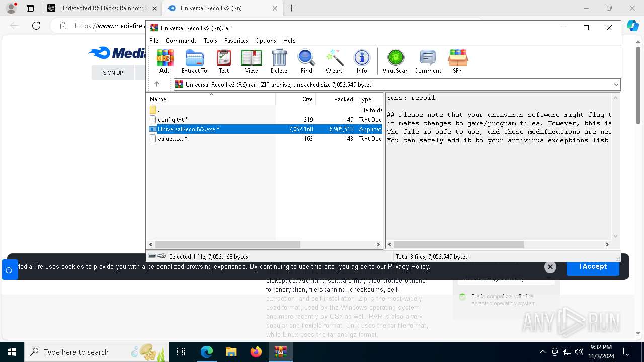
Task: Click the Add toolbar icon in WinRAR
Action: point(165,62)
